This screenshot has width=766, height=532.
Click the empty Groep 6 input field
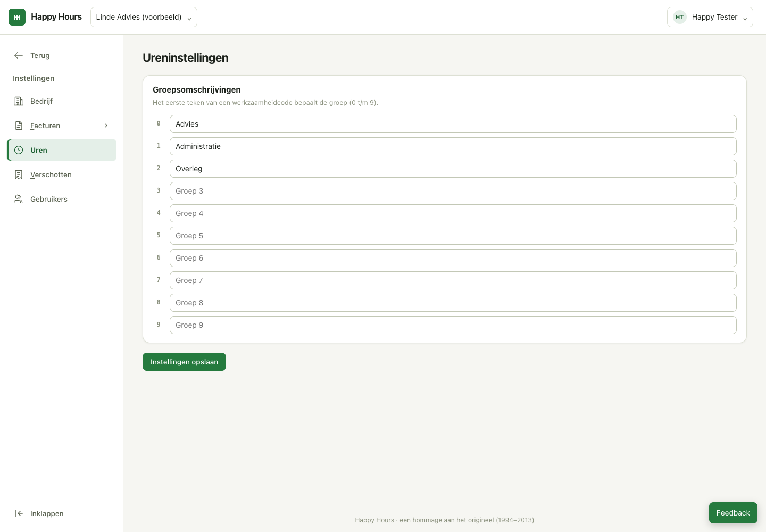click(453, 258)
